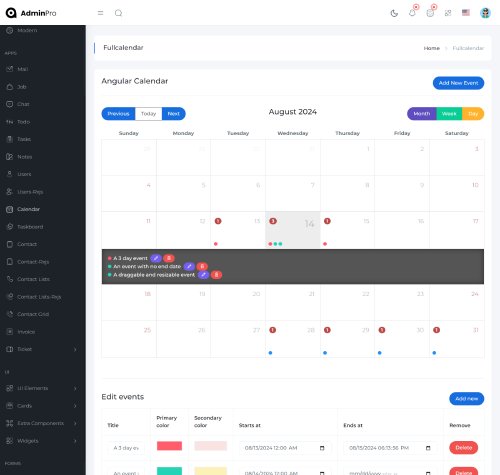Expand the Ticket submenu
The image size is (500, 475).
tap(43, 349)
